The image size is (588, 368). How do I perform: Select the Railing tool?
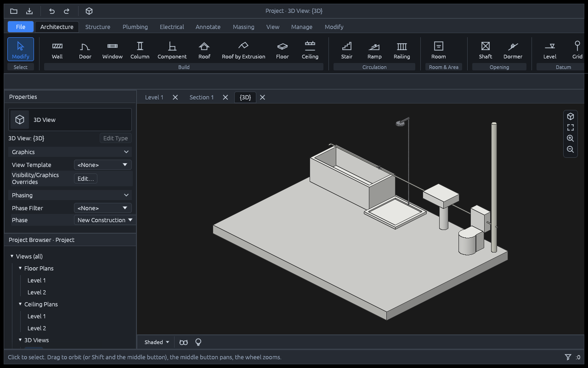point(402,50)
